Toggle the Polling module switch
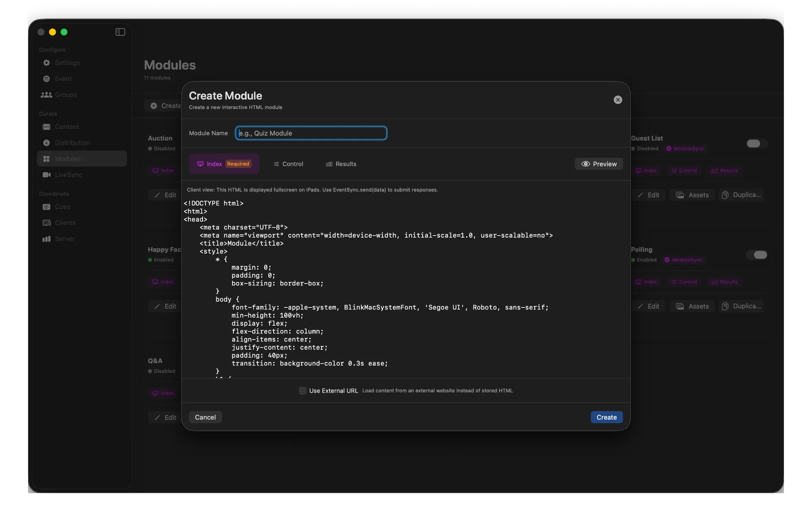This screenshot has height=530, width=812. tap(757, 255)
